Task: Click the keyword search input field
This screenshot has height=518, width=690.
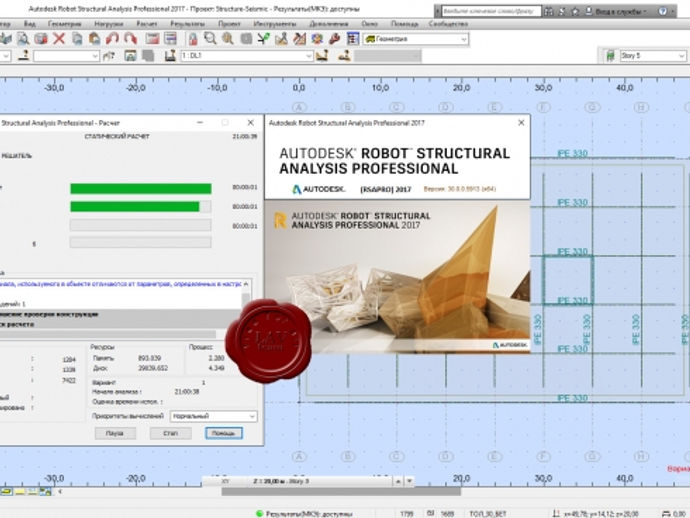Action: 491,11
